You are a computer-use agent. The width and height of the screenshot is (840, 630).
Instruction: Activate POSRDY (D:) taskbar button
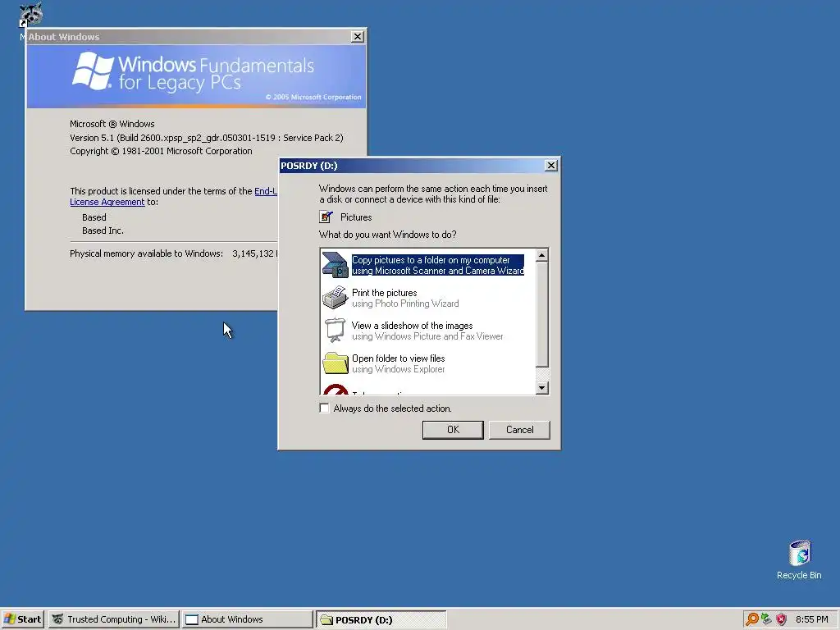381,619
